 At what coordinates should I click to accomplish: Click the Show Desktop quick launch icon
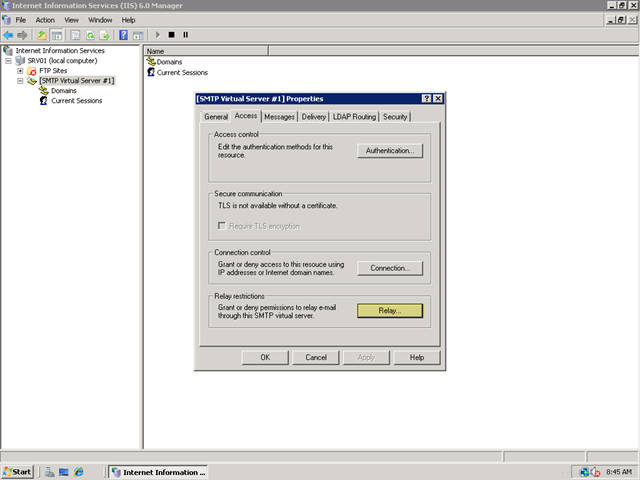coord(64,472)
